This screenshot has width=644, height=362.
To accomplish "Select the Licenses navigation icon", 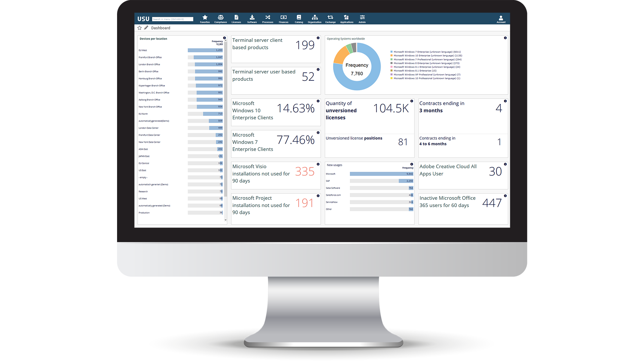I will [x=236, y=18].
